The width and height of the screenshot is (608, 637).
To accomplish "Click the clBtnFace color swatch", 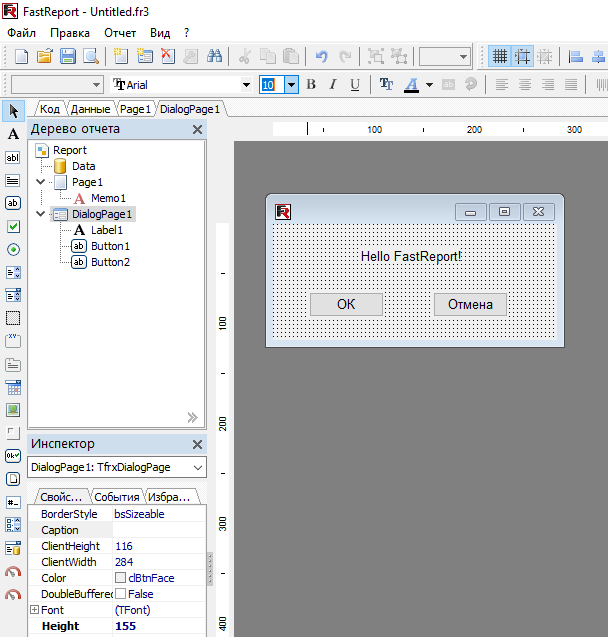I will tap(120, 578).
